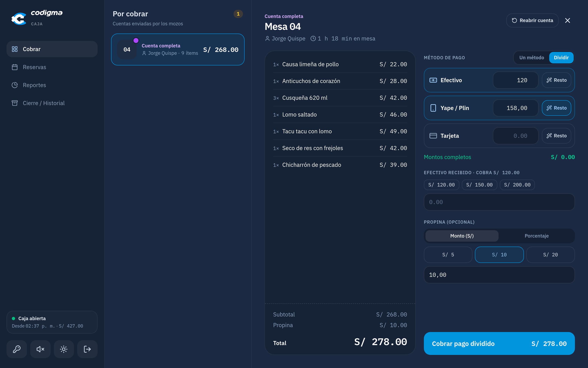Toggle the muted sound icon button
The image size is (588, 368).
click(40, 349)
